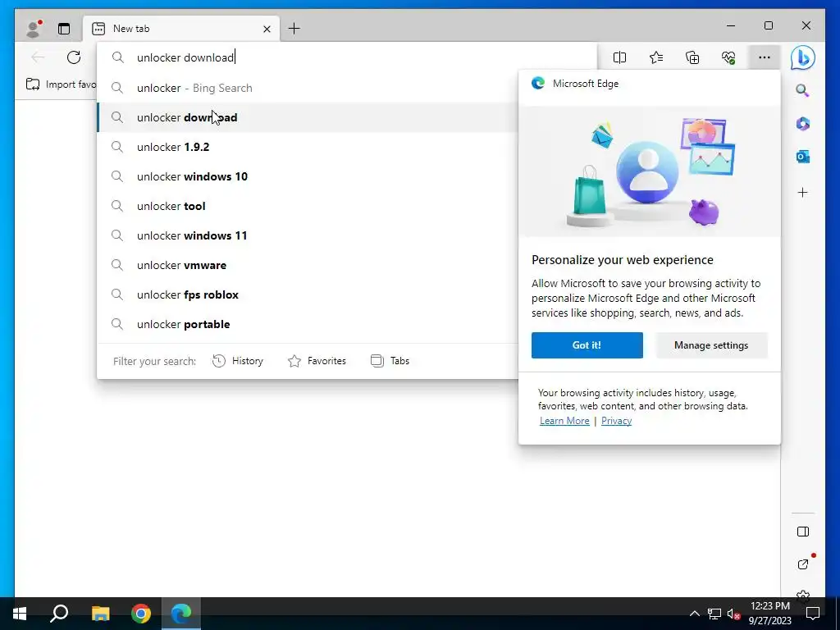Launch Google Chrome from taskbar
The height and width of the screenshot is (630, 840).
pyautogui.click(x=141, y=614)
